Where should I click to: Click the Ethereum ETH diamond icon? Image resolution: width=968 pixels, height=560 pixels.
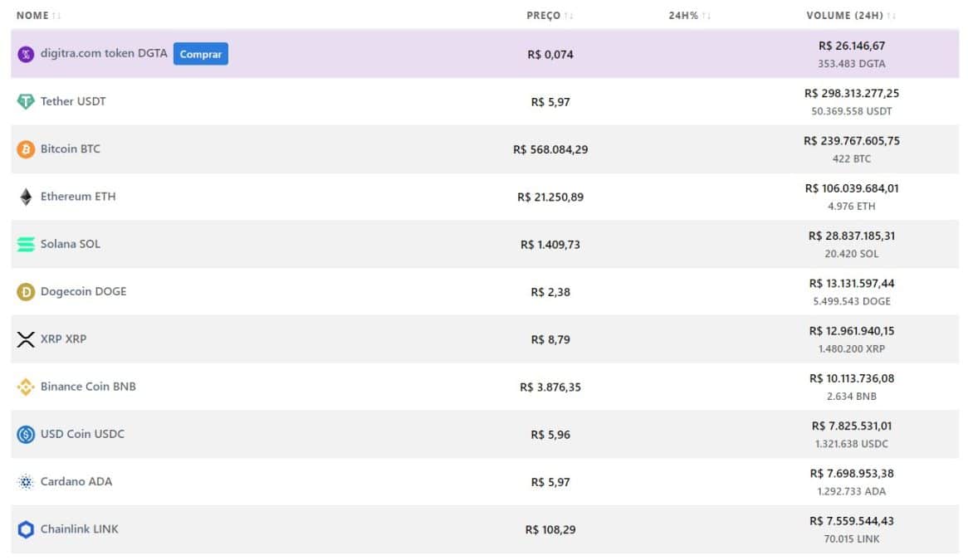26,197
